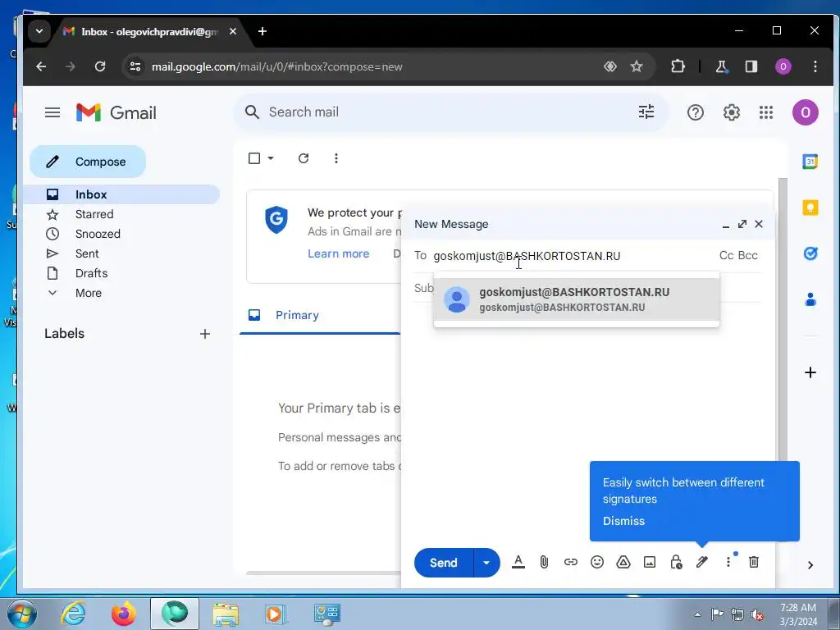The width and height of the screenshot is (840, 630).
Task: Toggle confidential mode lock icon
Action: pyautogui.click(x=676, y=562)
